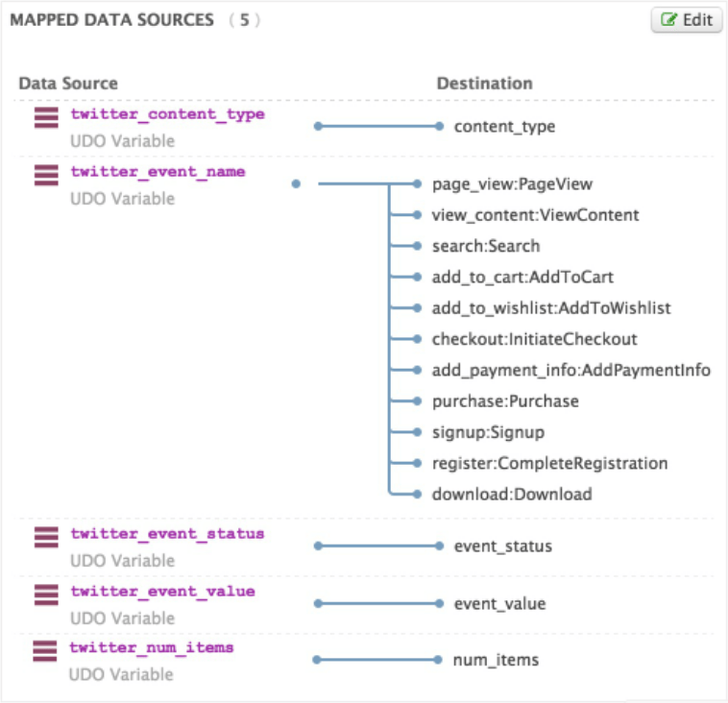Select the twitter_event_name variable name
Screen dimensions: 728x703
[158, 172]
